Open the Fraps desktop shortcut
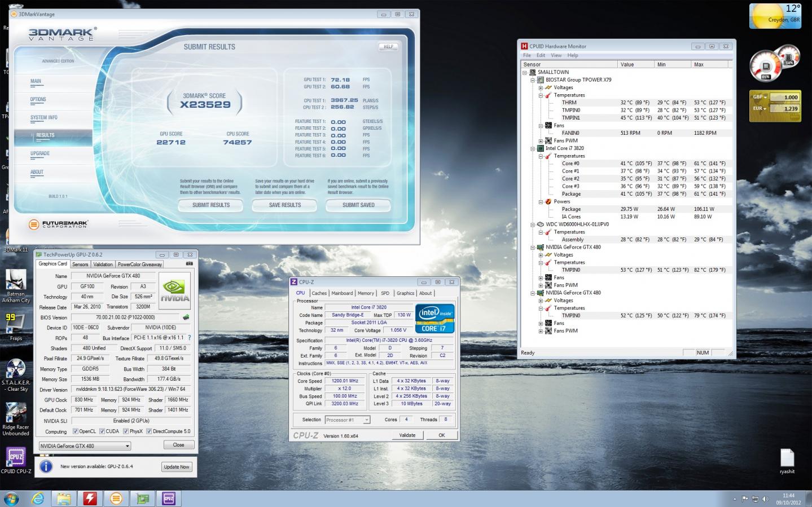This screenshot has height=507, width=812. tap(16, 327)
